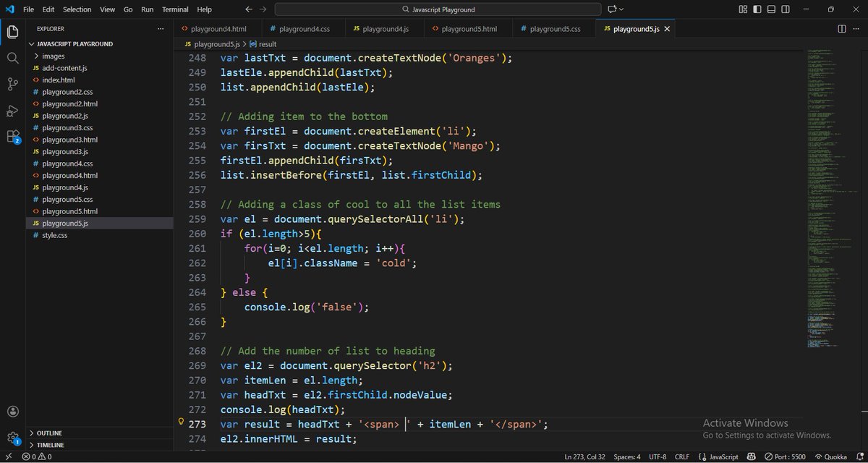Click the notifications bell in status bar
Viewport: 868px width, 463px height.
[x=859, y=456]
